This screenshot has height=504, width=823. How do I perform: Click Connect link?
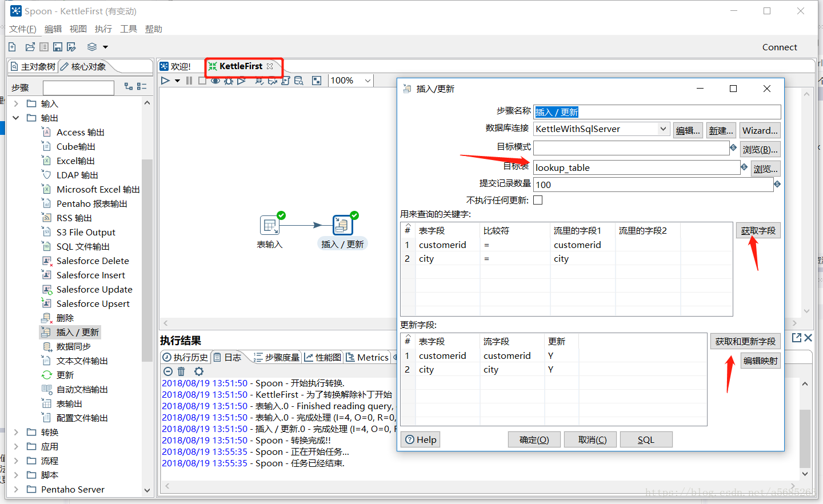pyautogui.click(x=780, y=47)
